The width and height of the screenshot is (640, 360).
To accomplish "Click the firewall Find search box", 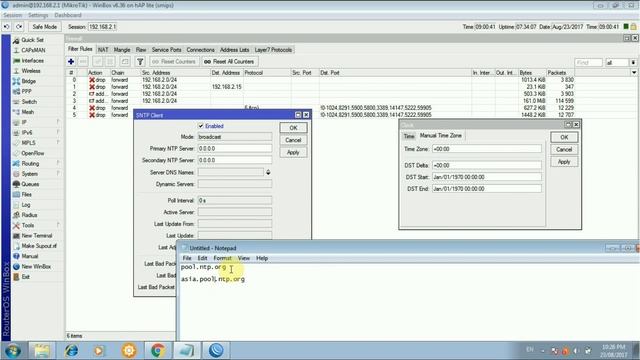I will pos(588,62).
